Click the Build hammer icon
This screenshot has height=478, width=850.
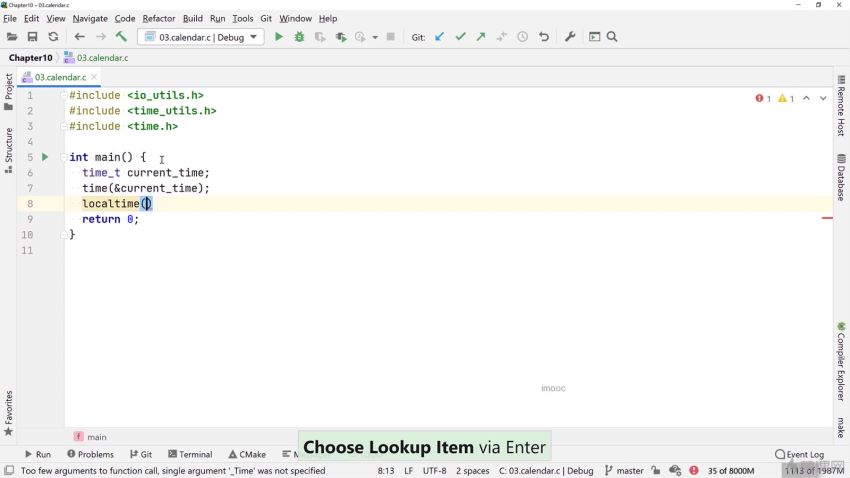[121, 37]
